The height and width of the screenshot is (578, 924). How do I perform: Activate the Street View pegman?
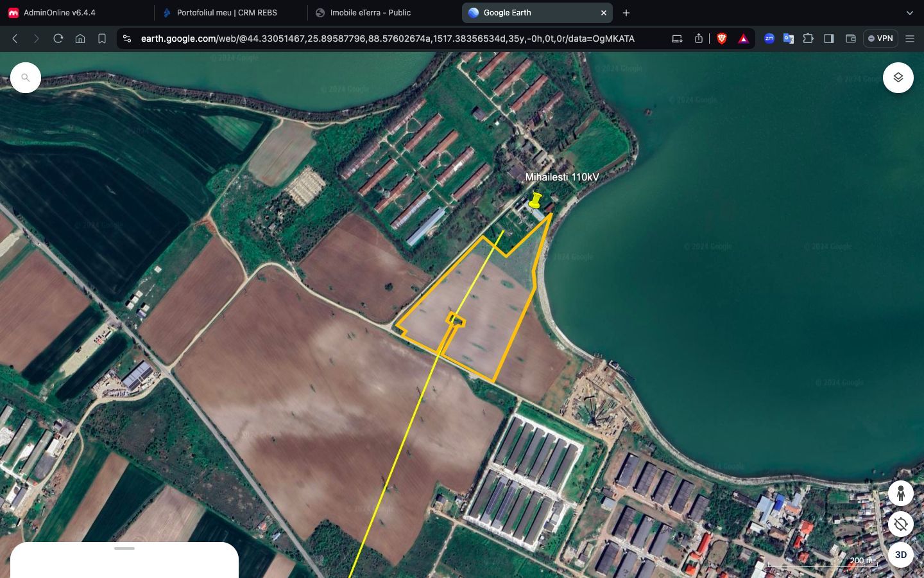[901, 493]
